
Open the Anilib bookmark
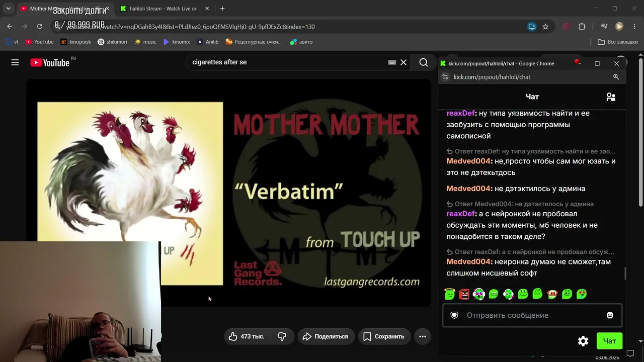(x=208, y=42)
